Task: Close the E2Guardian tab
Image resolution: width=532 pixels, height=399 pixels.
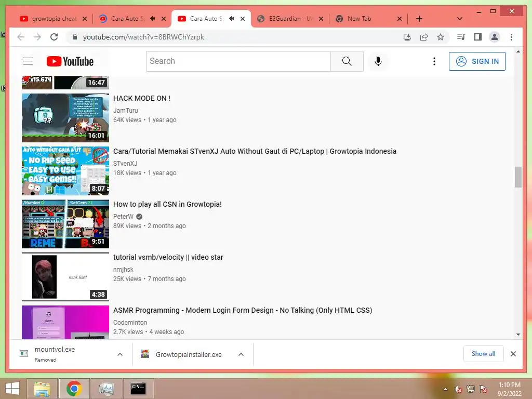Action: pos(321,19)
